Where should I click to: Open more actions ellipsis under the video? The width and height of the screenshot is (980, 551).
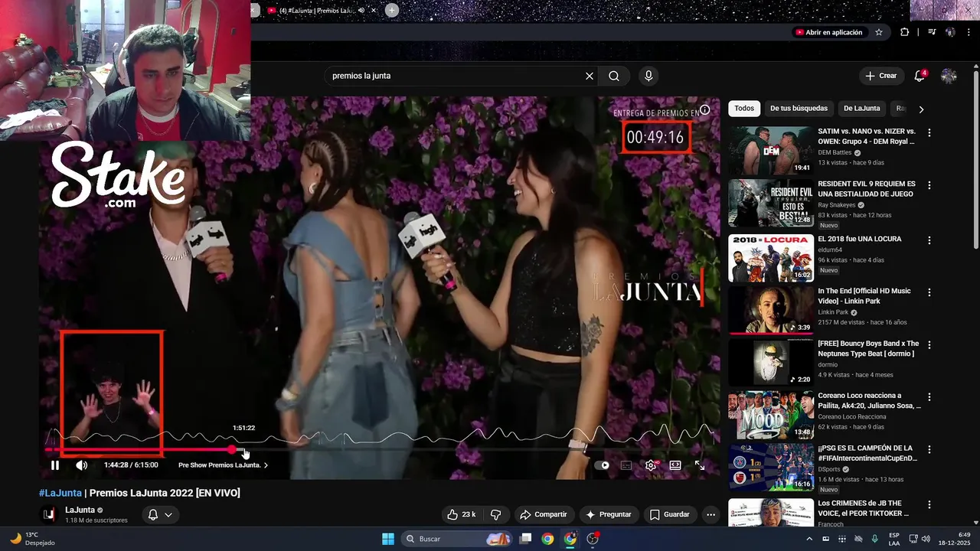pyautogui.click(x=710, y=514)
